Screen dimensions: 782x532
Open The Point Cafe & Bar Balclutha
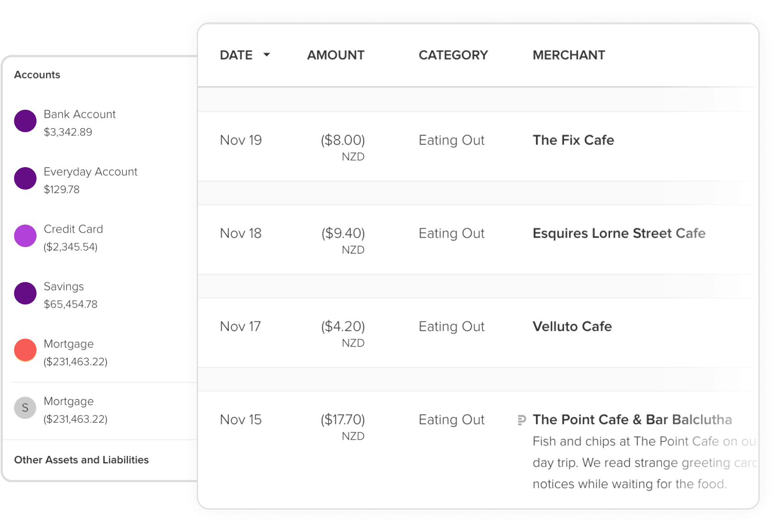[x=632, y=420]
